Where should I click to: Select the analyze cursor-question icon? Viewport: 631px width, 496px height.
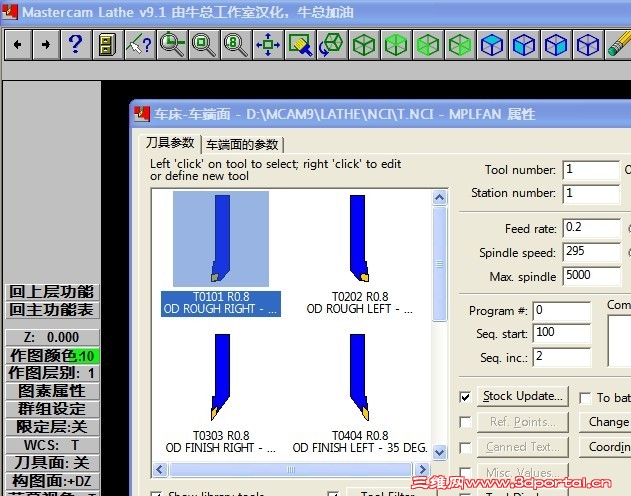(140, 44)
